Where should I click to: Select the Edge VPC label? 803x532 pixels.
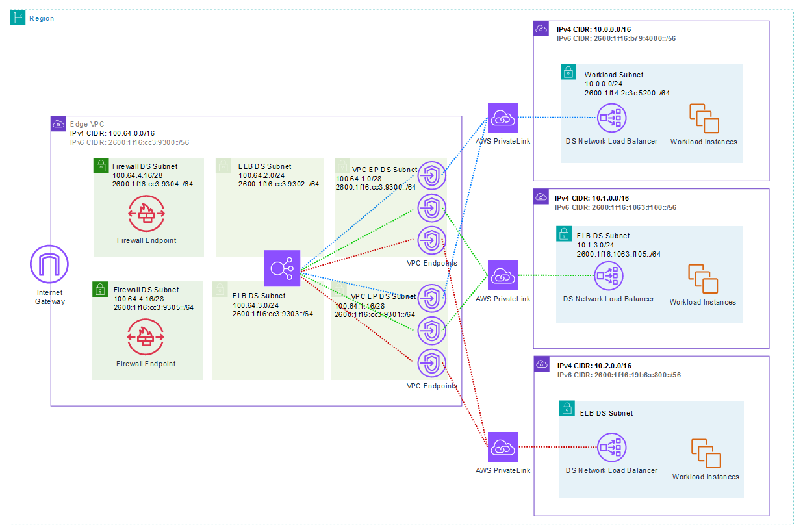[87, 123]
